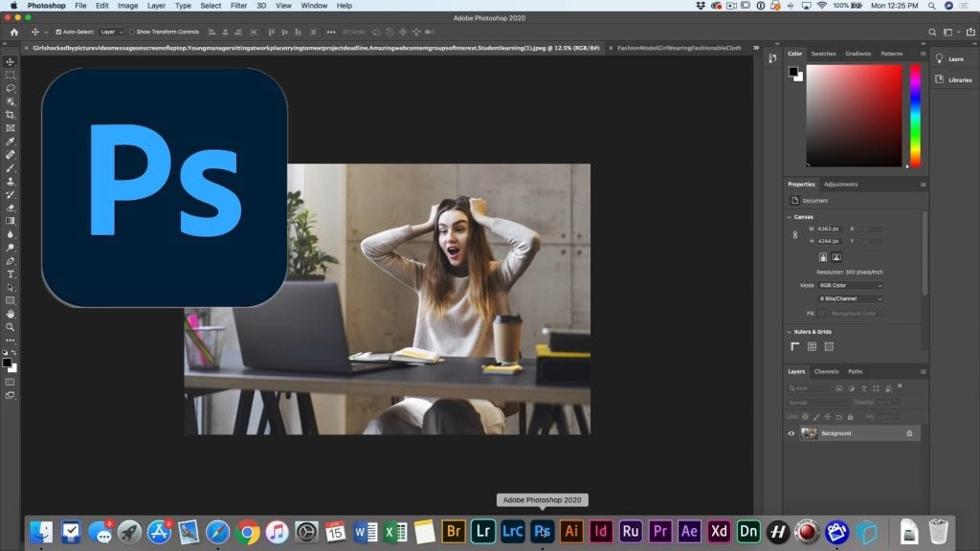The height and width of the screenshot is (551, 980).
Task: Click the Home icon in options bar
Action: pos(14,32)
